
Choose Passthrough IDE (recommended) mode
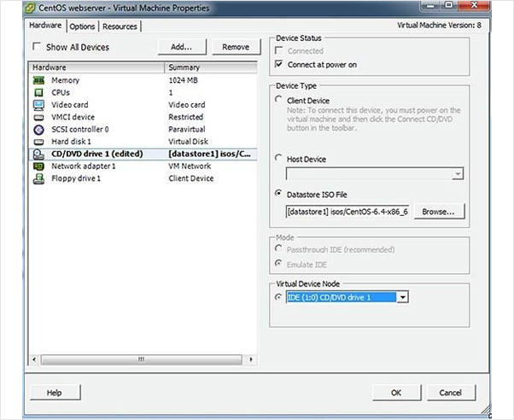tap(278, 248)
